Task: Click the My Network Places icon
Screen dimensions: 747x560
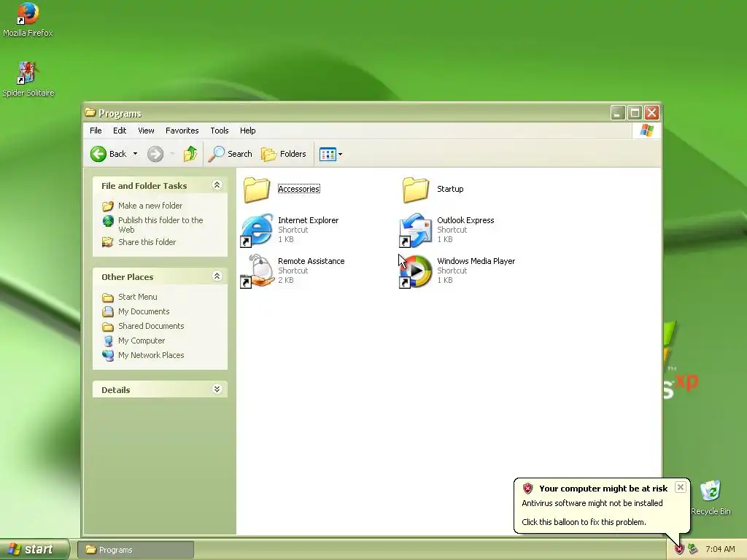Action: tap(108, 356)
